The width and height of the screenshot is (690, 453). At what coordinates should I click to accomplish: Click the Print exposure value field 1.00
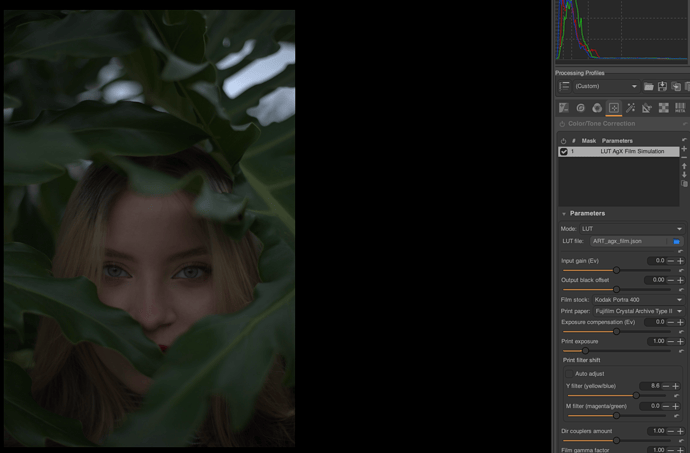point(656,341)
